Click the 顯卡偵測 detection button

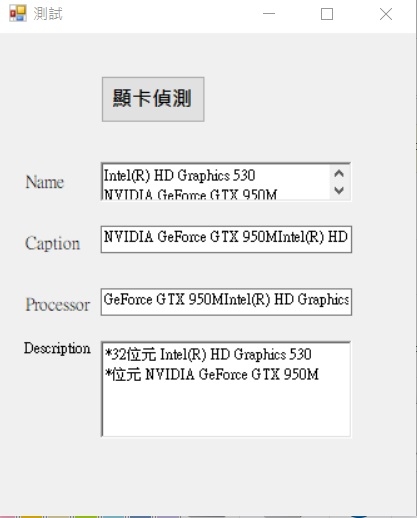click(153, 99)
